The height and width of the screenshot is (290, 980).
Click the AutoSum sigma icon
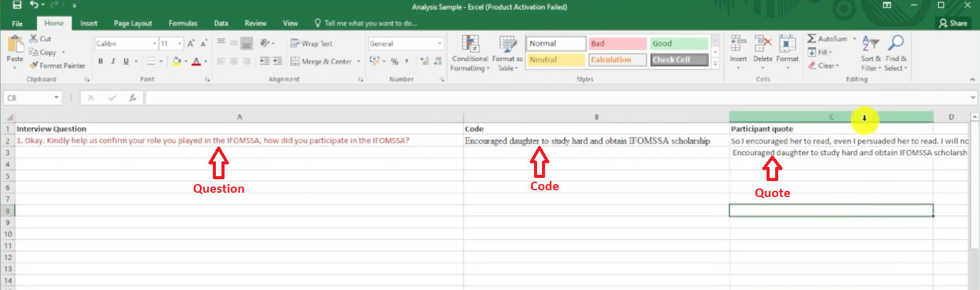812,39
